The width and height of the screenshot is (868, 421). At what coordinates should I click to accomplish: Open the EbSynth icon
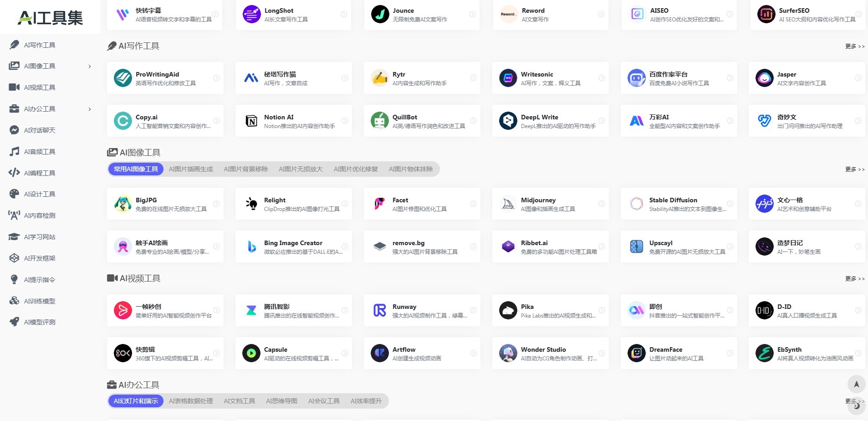pos(765,353)
